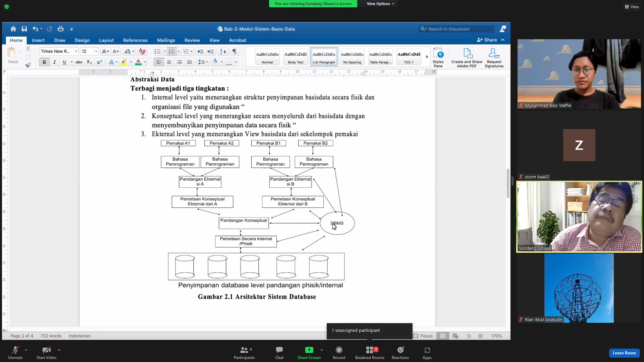Expand the bullet list dropdown arrow

click(x=164, y=51)
